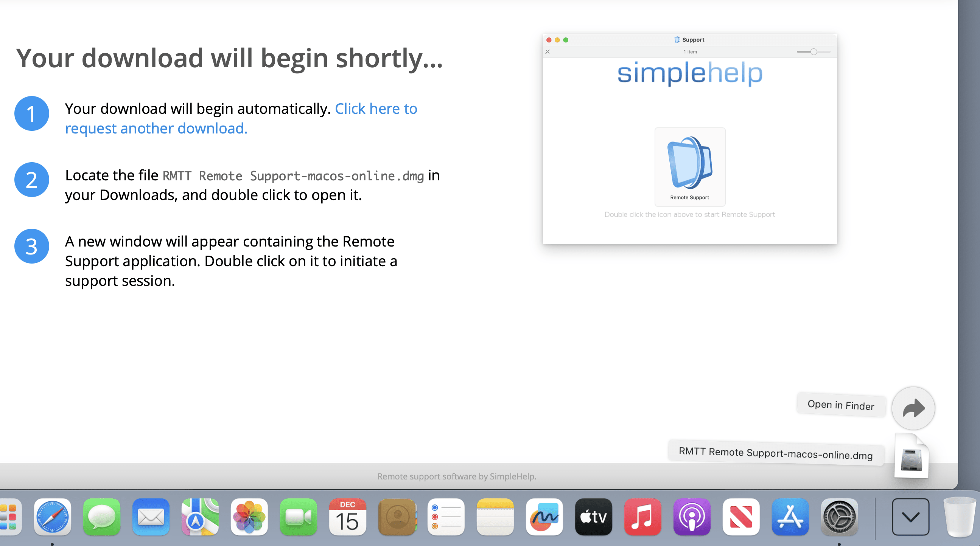The width and height of the screenshot is (980, 546).
Task: Open Photos app in the Dock
Action: [249, 517]
